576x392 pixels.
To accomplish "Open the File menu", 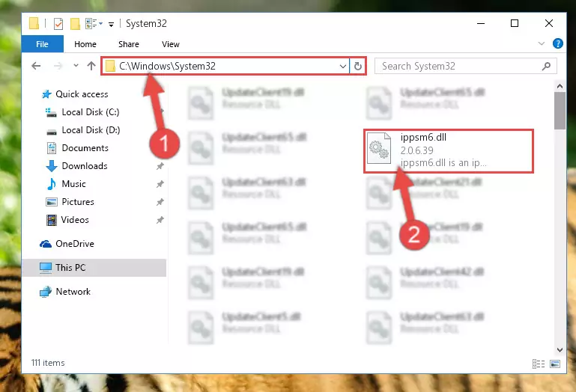I will tap(42, 44).
